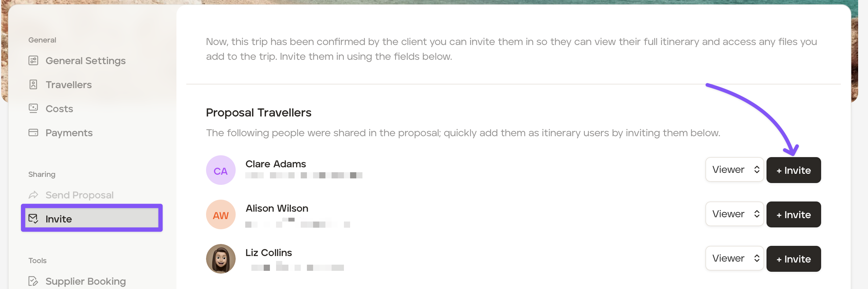Click the Invite envelope icon

click(33, 219)
